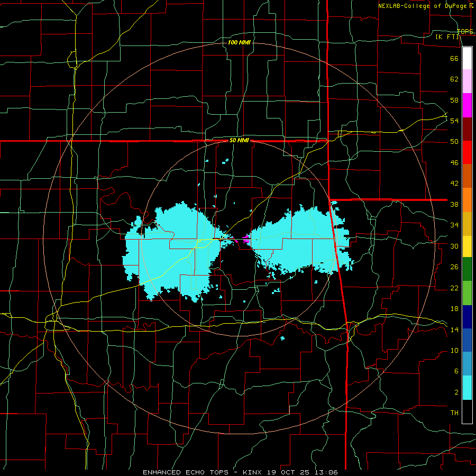Click the white swatch in the tops legend
This screenshot has width=476, height=476.
(x=467, y=58)
